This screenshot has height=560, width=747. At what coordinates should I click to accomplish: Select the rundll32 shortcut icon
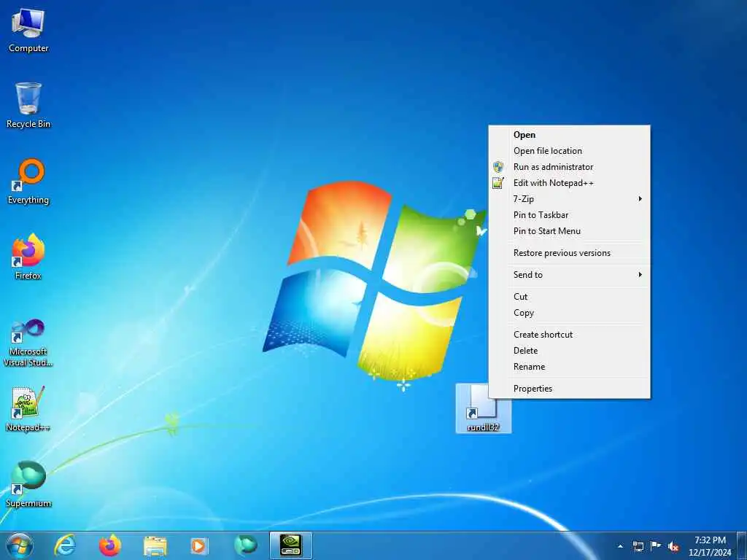(483, 408)
